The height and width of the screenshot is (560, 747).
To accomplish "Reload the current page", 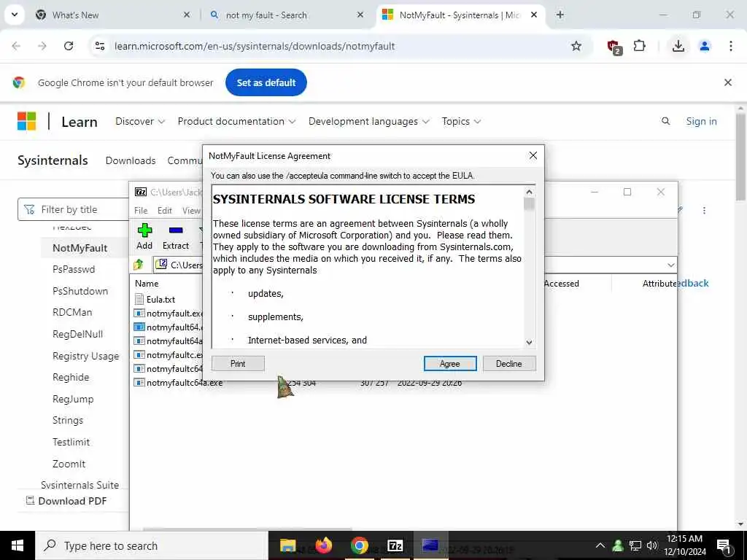I will (x=69, y=46).
